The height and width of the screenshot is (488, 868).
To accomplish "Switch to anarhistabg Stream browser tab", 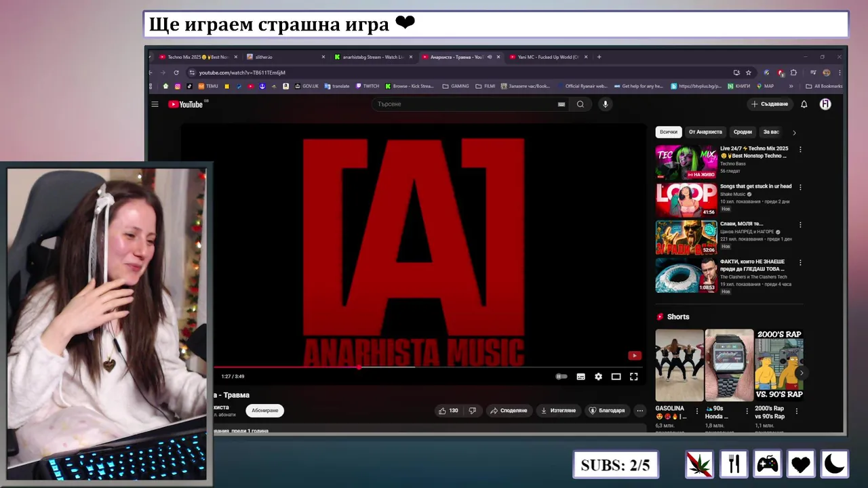I will (x=372, y=57).
